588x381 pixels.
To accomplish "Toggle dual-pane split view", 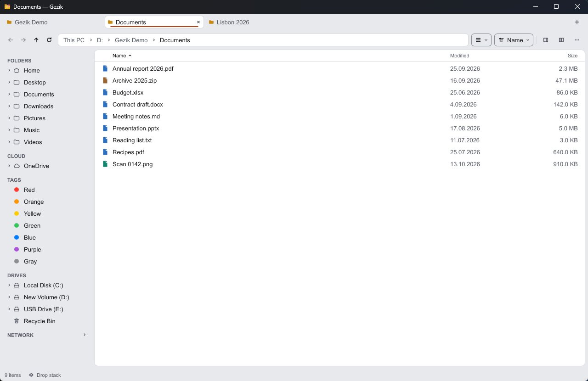I will tap(561, 40).
